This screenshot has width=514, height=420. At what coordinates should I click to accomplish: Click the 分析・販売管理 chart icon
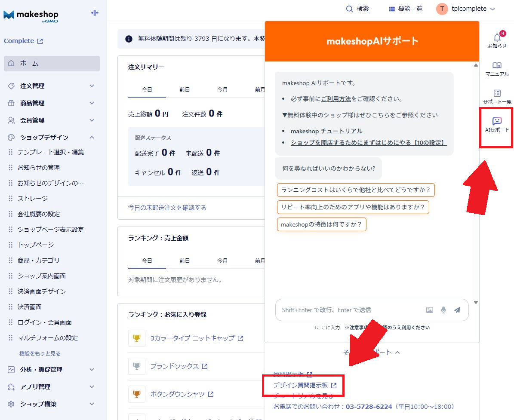(x=11, y=370)
